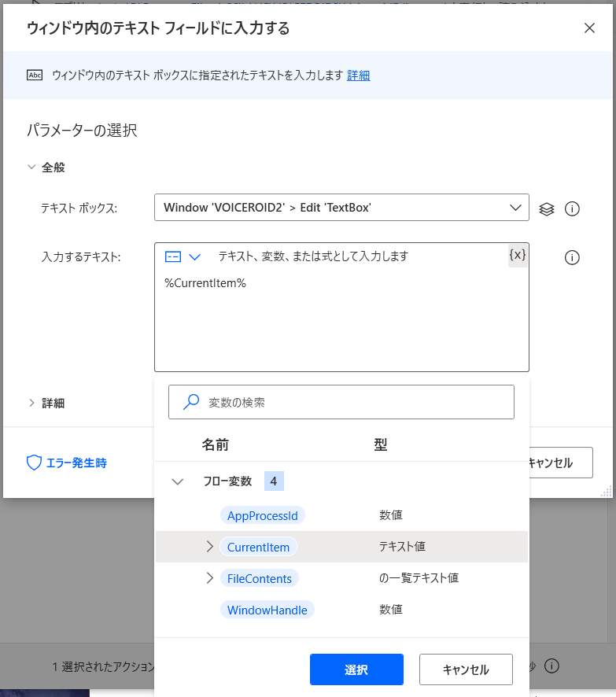
Task: Click the 数値 type of WindowHandle
Action: coord(391,609)
